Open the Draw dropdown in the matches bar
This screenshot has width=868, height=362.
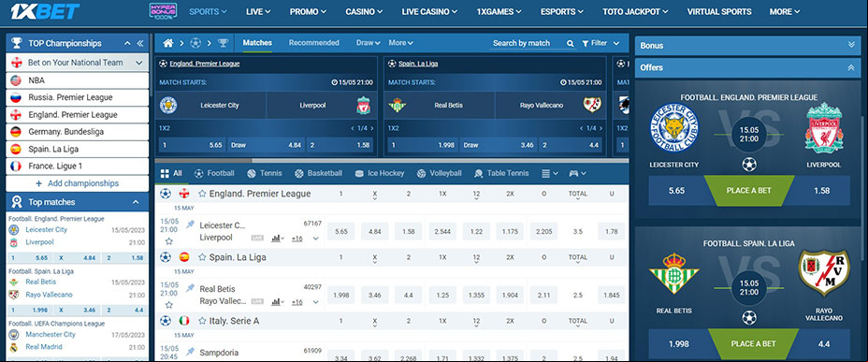[369, 43]
